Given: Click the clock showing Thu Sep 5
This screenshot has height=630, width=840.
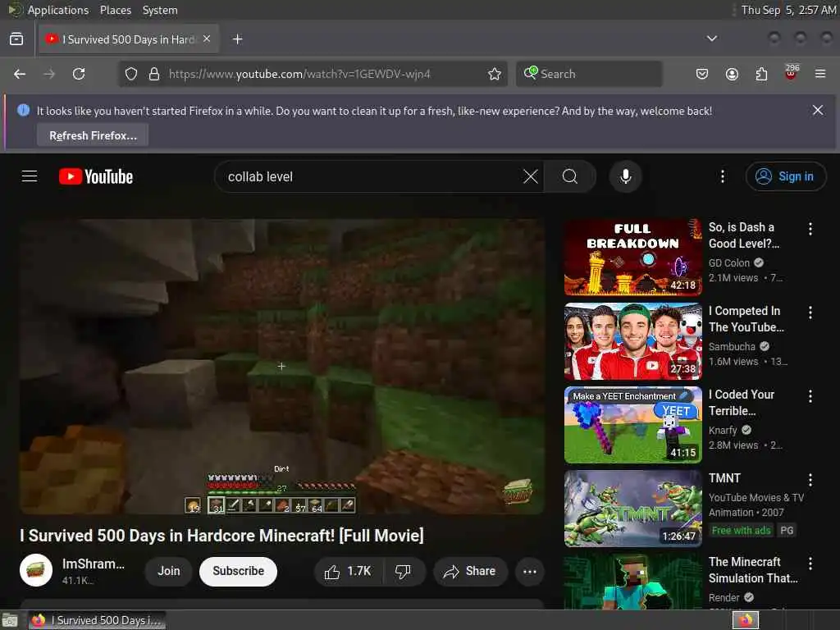Looking at the screenshot, I should click(x=788, y=10).
